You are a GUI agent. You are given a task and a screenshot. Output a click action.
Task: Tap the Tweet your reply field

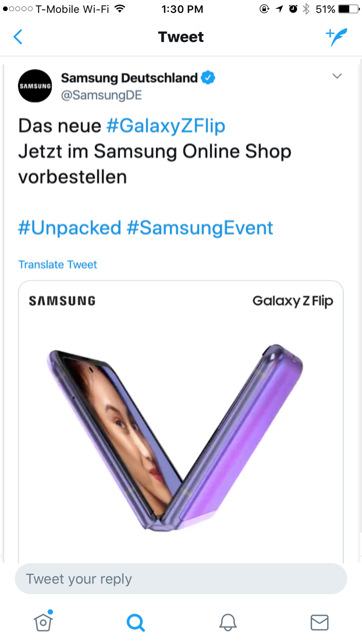point(181,578)
